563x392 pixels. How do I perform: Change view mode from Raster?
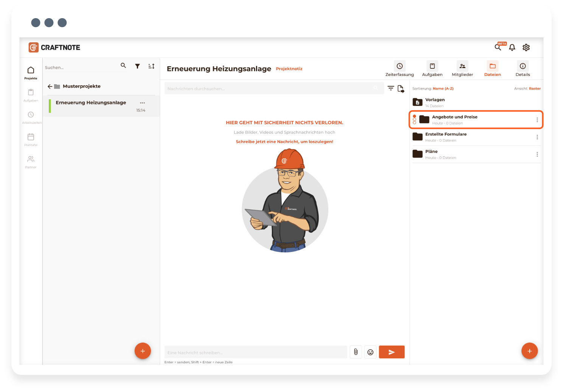(535, 89)
